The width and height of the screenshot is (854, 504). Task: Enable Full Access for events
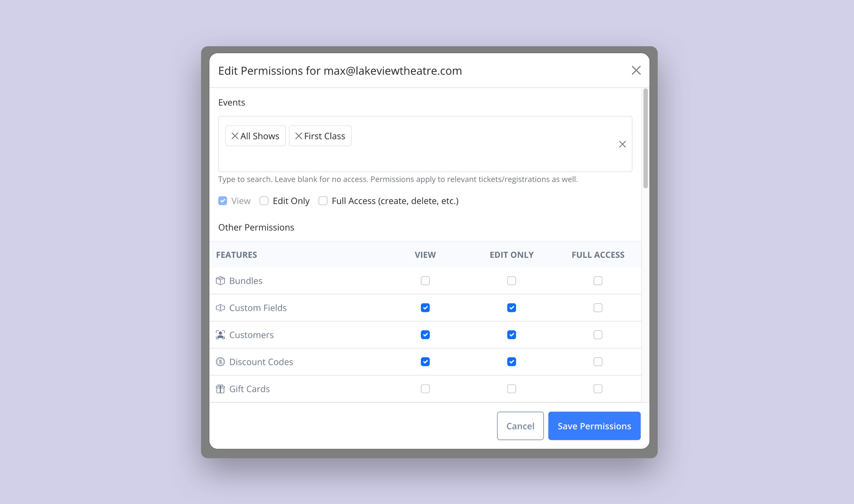[x=323, y=201]
